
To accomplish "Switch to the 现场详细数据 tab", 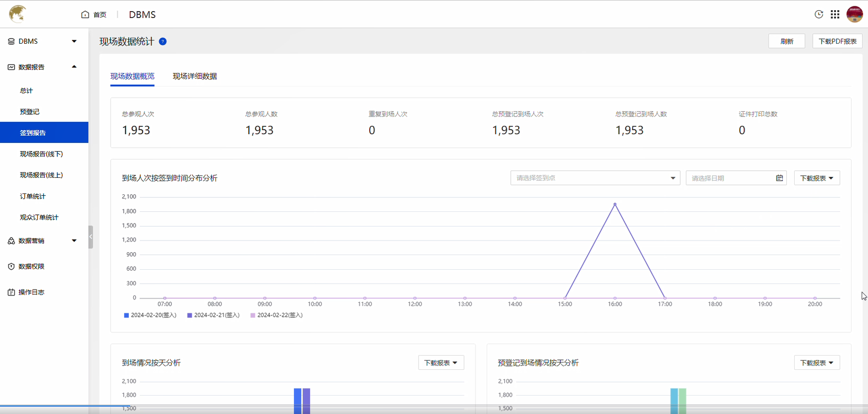I will 195,76.
